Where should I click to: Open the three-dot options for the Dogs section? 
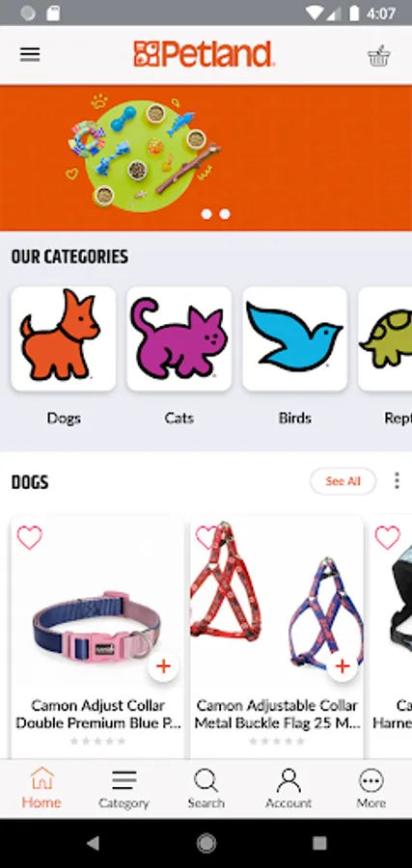397,480
